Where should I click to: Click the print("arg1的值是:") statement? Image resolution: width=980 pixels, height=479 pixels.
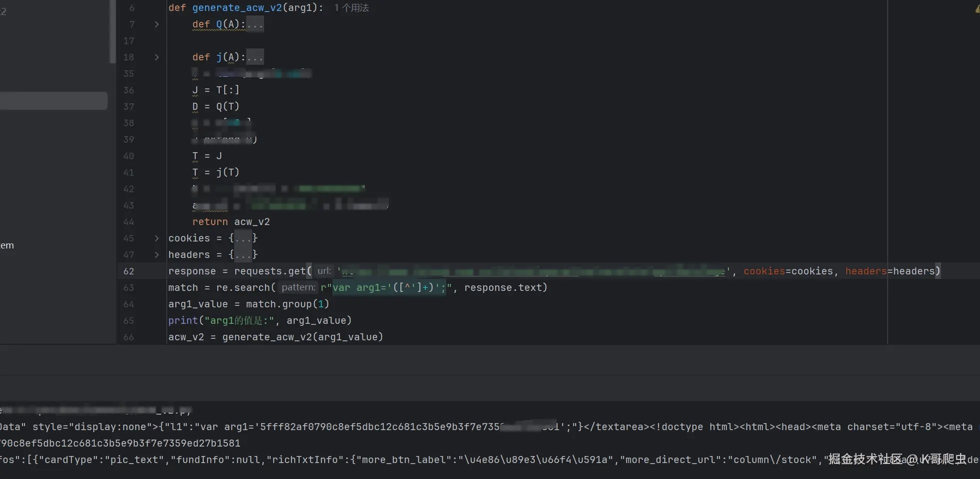click(x=260, y=321)
